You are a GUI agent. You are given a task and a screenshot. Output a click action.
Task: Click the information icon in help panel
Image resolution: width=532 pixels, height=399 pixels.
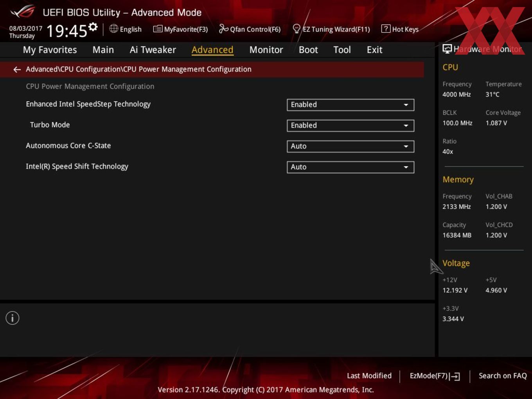coord(13,318)
